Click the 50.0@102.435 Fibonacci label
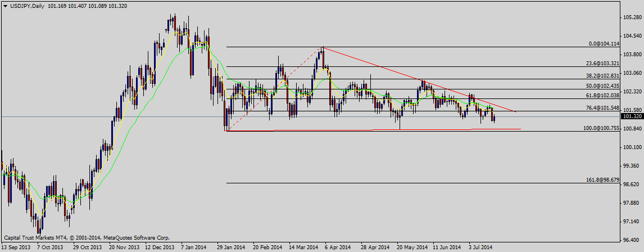 602,86
